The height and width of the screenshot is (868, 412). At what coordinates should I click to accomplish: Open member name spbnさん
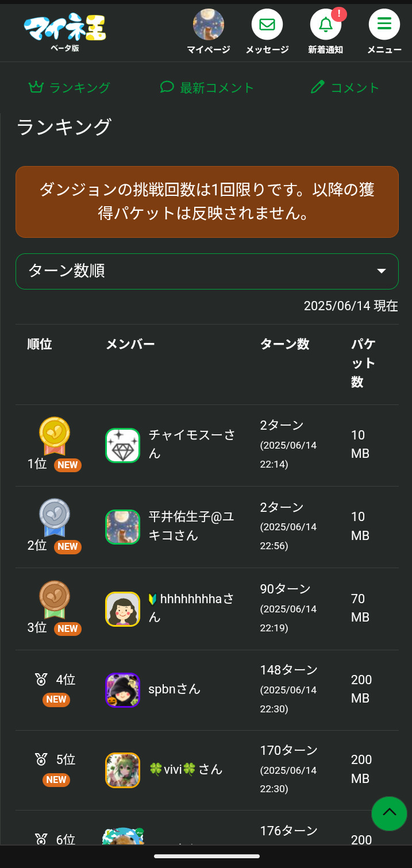pos(175,689)
